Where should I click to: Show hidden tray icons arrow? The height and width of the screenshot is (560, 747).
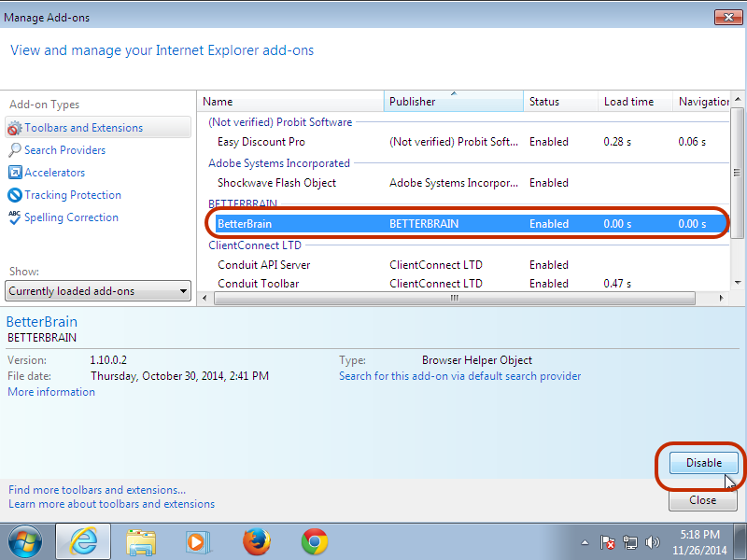(585, 542)
